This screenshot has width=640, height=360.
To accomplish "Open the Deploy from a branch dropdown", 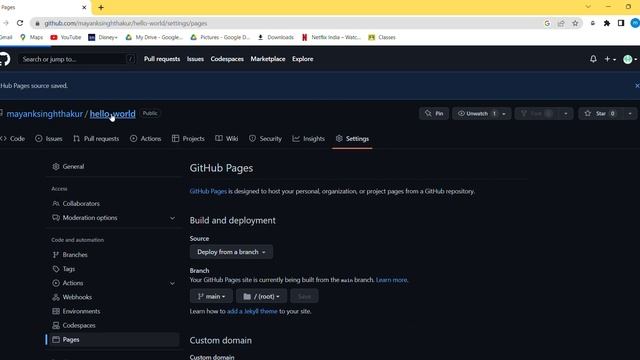I will point(231,252).
